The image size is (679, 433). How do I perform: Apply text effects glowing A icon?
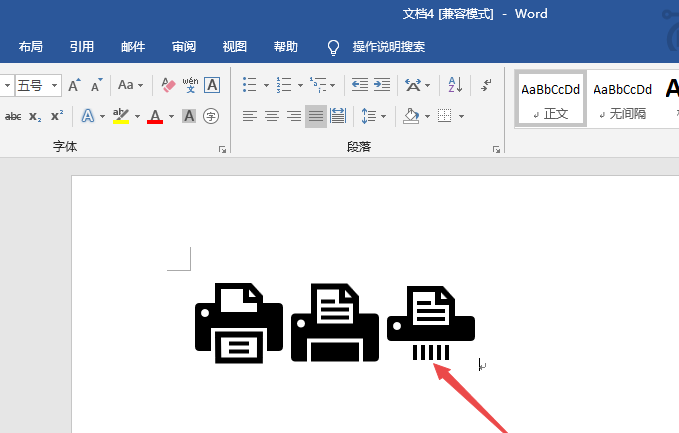[88, 116]
